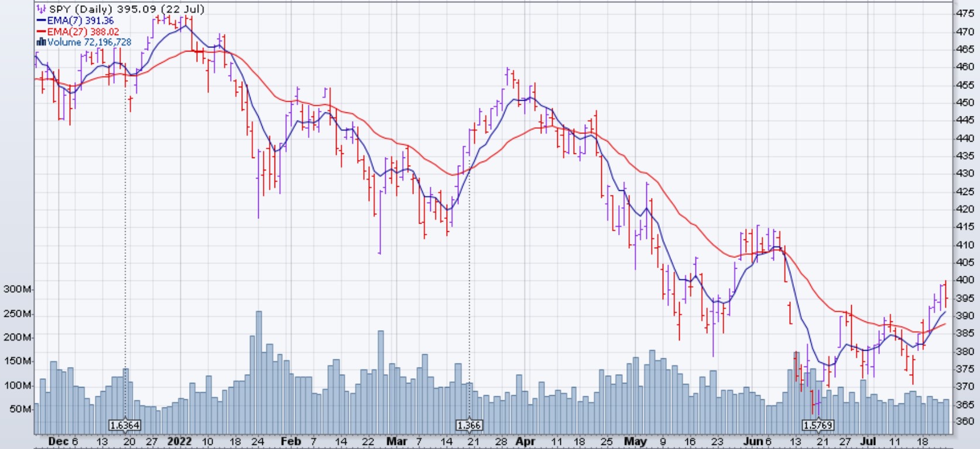Screen dimensions: 980x449
Task: Click the Volume 72,196,728 legend label
Action: 90,42
